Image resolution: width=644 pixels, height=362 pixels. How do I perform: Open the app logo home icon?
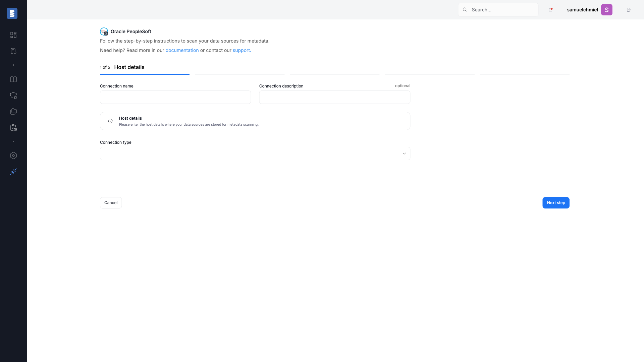[12, 13]
